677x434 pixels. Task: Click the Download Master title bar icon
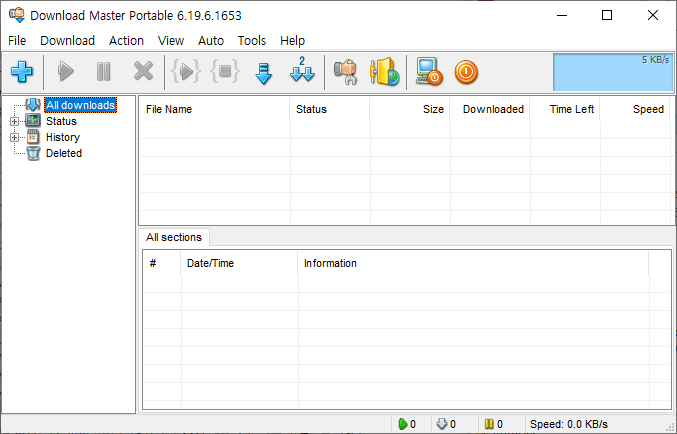coord(17,16)
